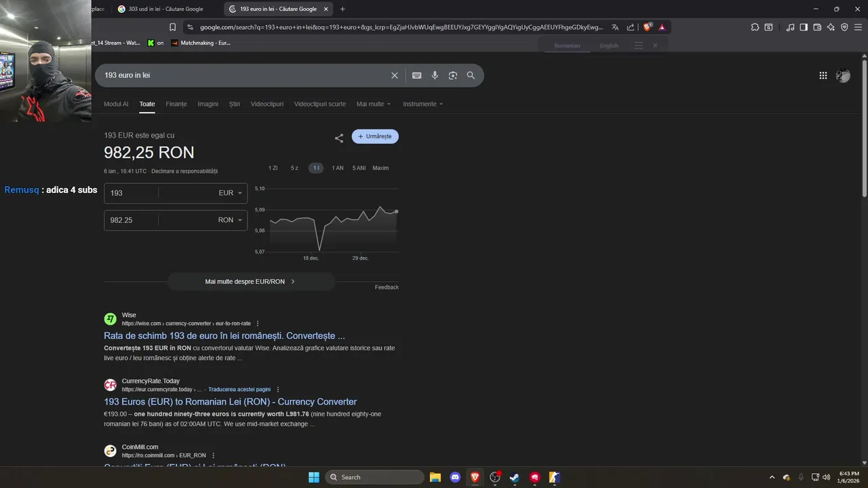This screenshot has width=868, height=488.
Task: Select the 1 AN chart range
Action: 338,168
